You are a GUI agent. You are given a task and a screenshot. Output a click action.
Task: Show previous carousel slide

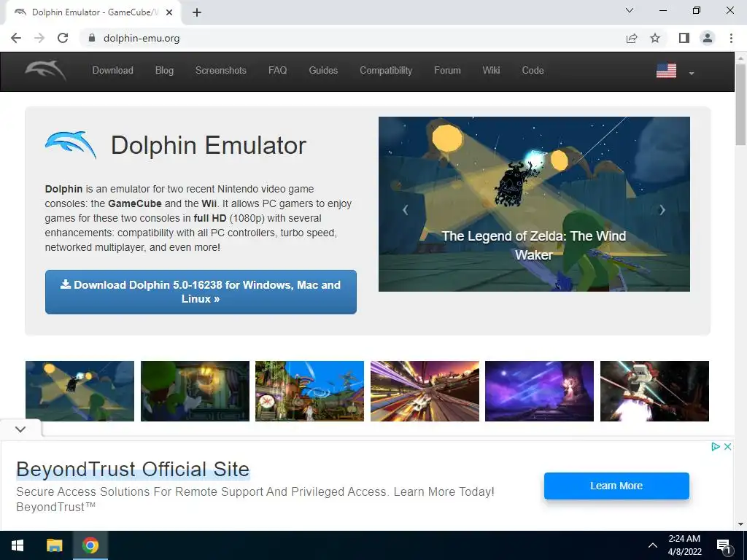(406, 209)
